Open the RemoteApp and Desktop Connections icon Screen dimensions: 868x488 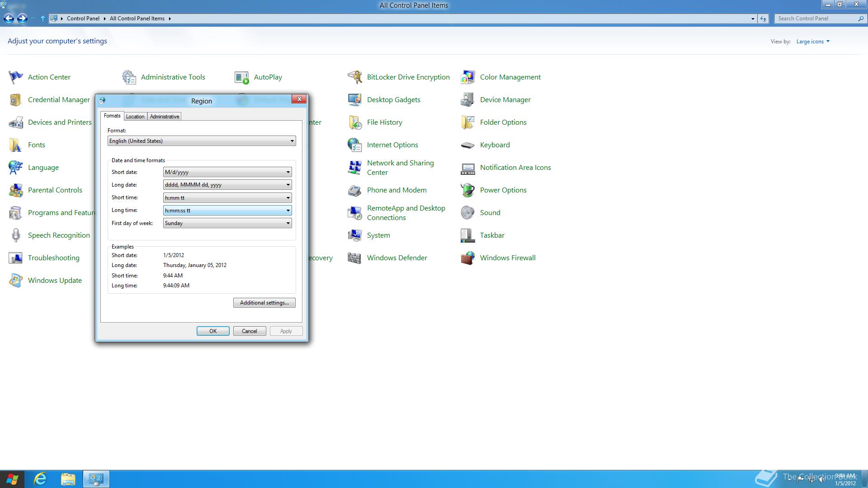click(x=355, y=213)
